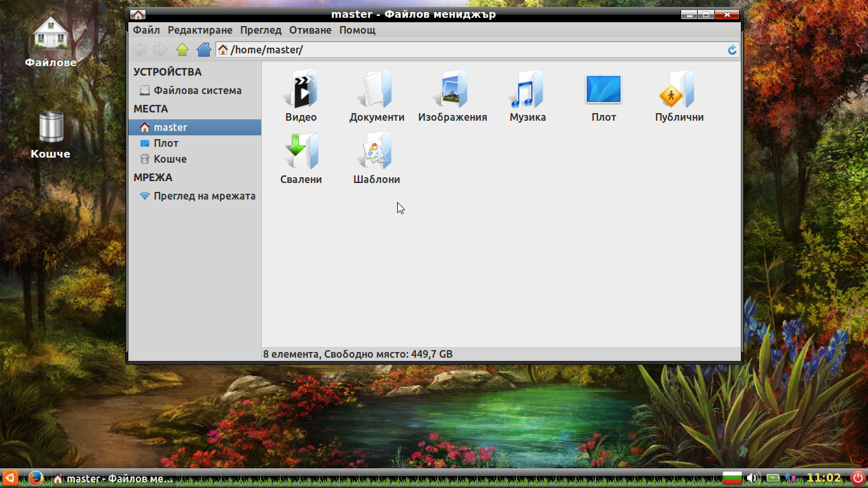Open Преглед на мрежата in the sidebar
The width and height of the screenshot is (868, 488).
point(194,196)
